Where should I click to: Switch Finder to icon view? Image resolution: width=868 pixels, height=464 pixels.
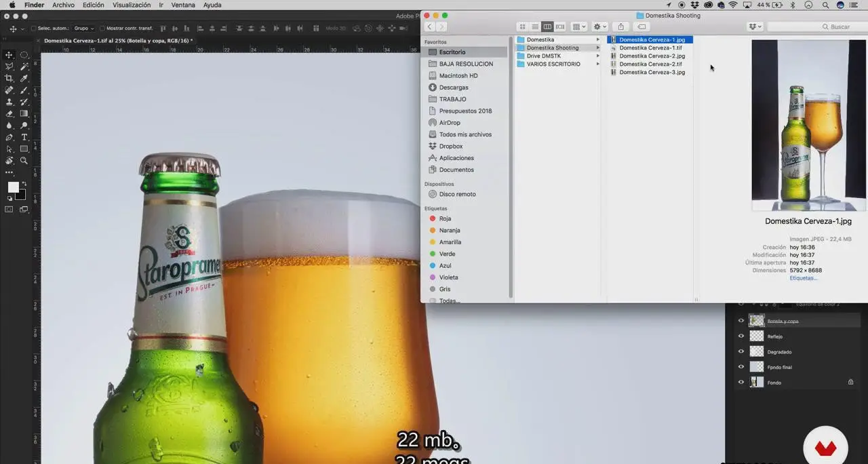click(x=522, y=26)
